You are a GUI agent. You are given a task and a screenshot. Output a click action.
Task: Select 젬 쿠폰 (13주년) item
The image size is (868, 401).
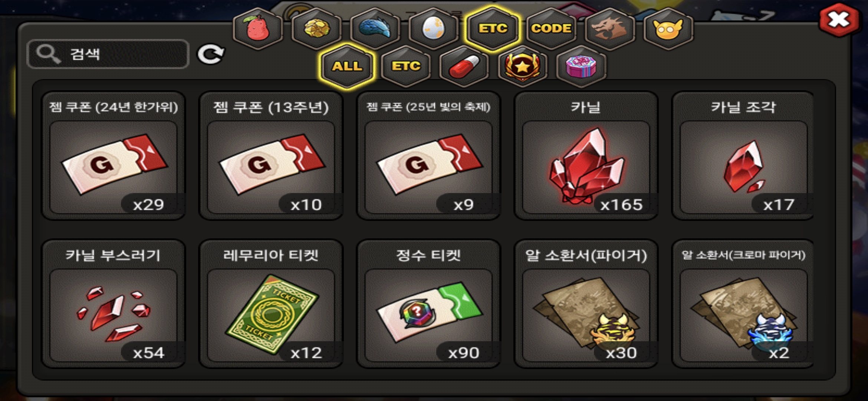271,156
